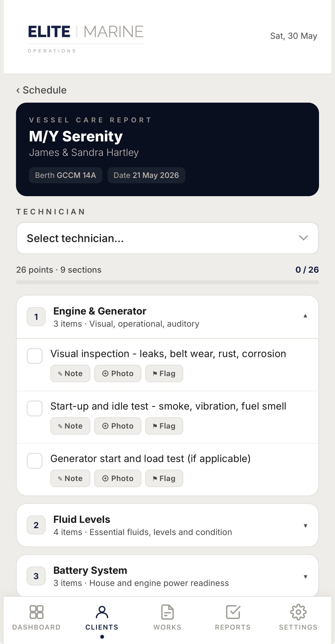Tick the Start-up and idle test checkbox
335x644 pixels.
pos(35,408)
